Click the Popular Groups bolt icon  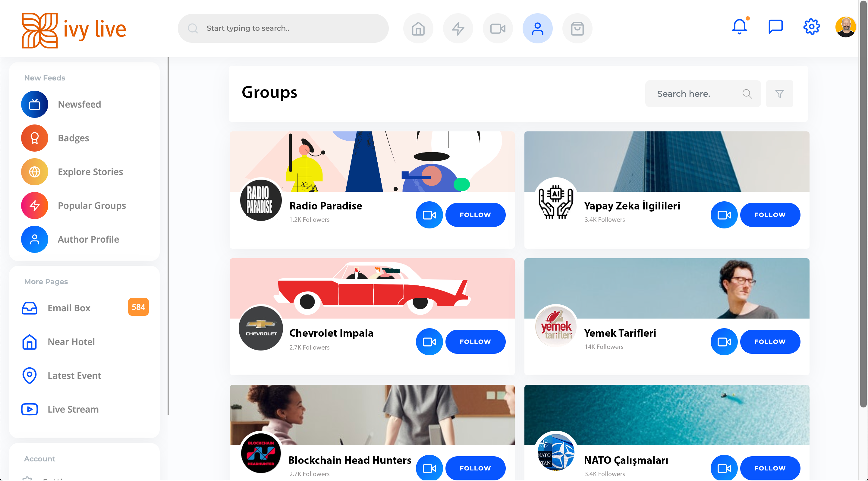pos(35,205)
